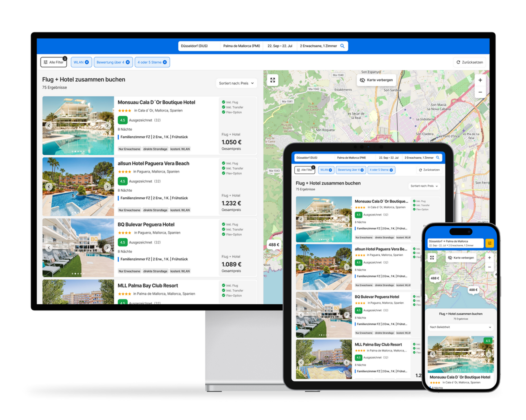The height and width of the screenshot is (420, 526).
Task: Zoom in on the phone map
Action: point(489,257)
